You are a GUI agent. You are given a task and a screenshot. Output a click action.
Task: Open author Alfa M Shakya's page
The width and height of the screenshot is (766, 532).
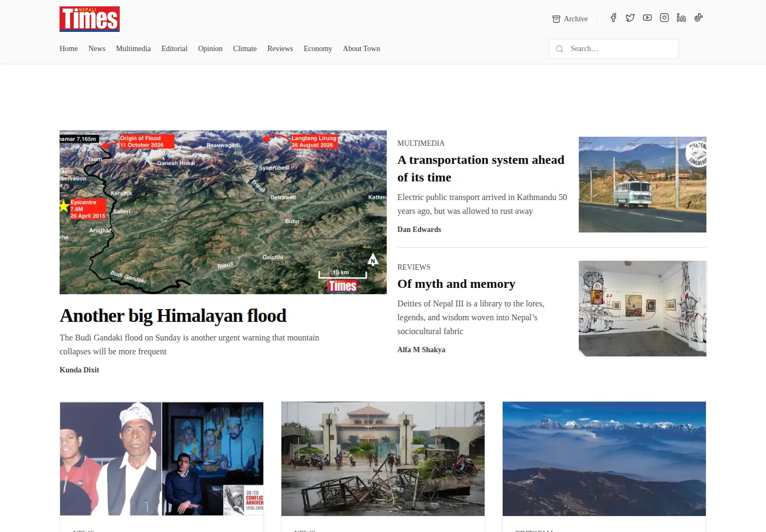pos(421,350)
